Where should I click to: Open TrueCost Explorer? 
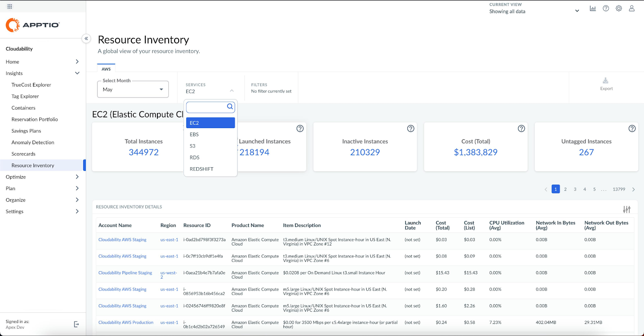click(x=31, y=85)
